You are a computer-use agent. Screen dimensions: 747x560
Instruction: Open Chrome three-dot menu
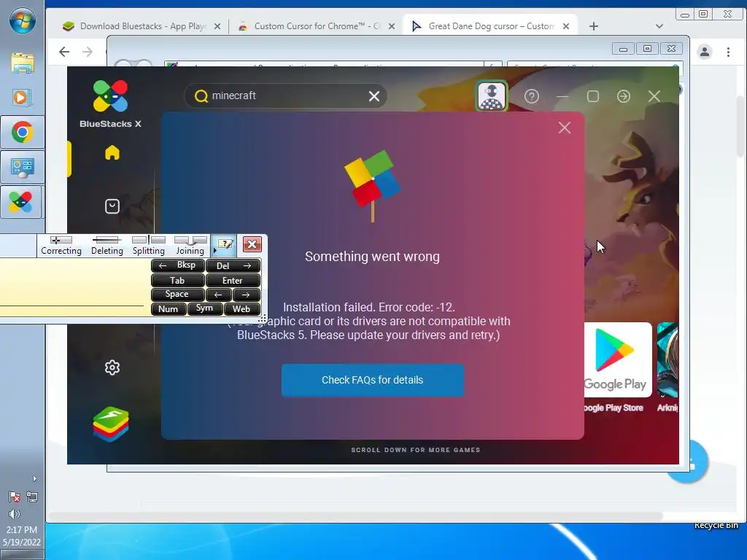coord(729,52)
